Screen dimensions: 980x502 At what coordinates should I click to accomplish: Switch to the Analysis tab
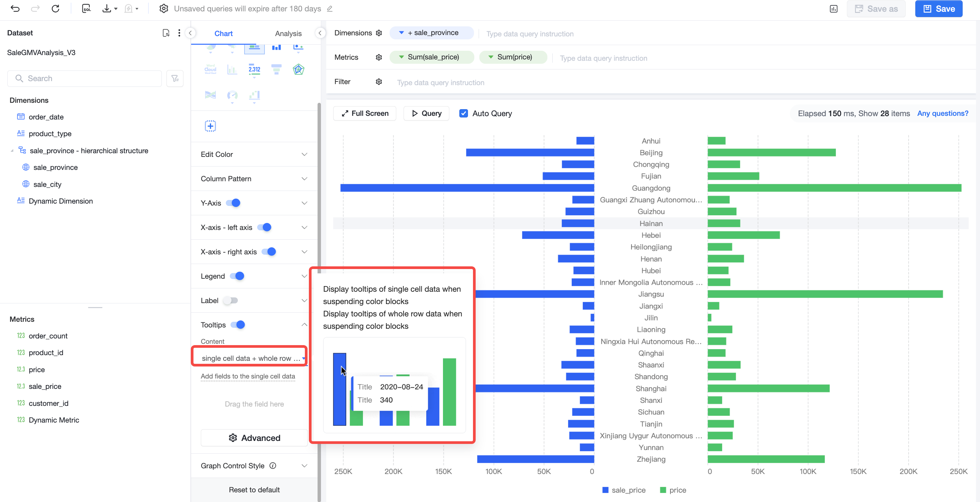[288, 33]
